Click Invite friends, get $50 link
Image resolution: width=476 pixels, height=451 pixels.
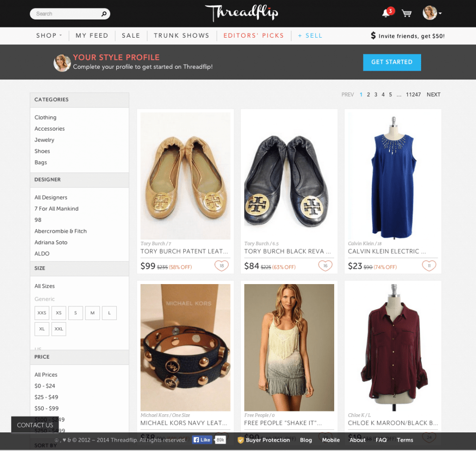(x=411, y=36)
